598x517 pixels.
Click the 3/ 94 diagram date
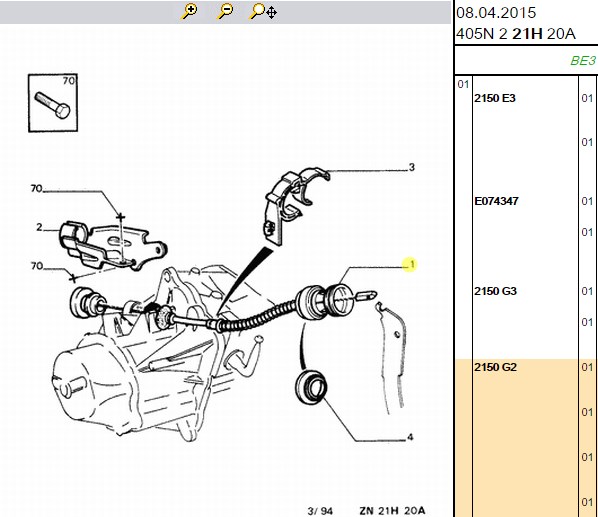[320, 511]
